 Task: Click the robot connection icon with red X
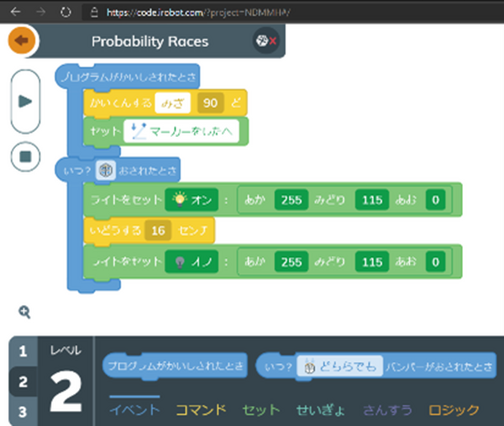point(265,40)
